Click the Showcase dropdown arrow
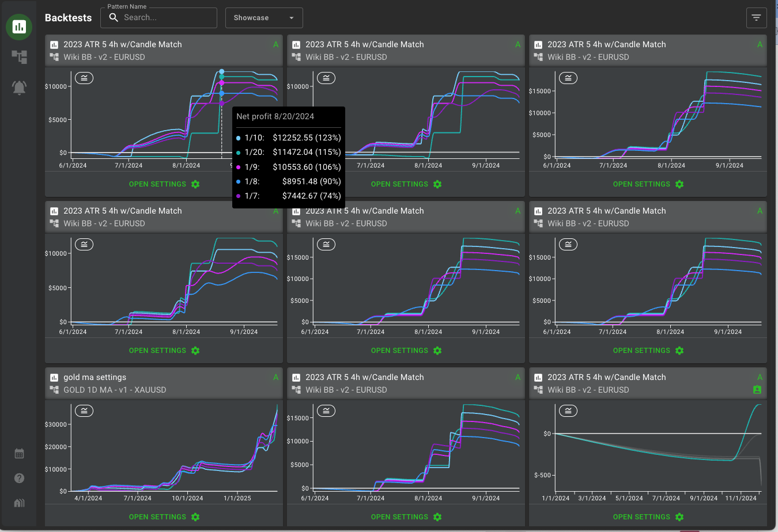This screenshot has width=778, height=532. (292, 18)
